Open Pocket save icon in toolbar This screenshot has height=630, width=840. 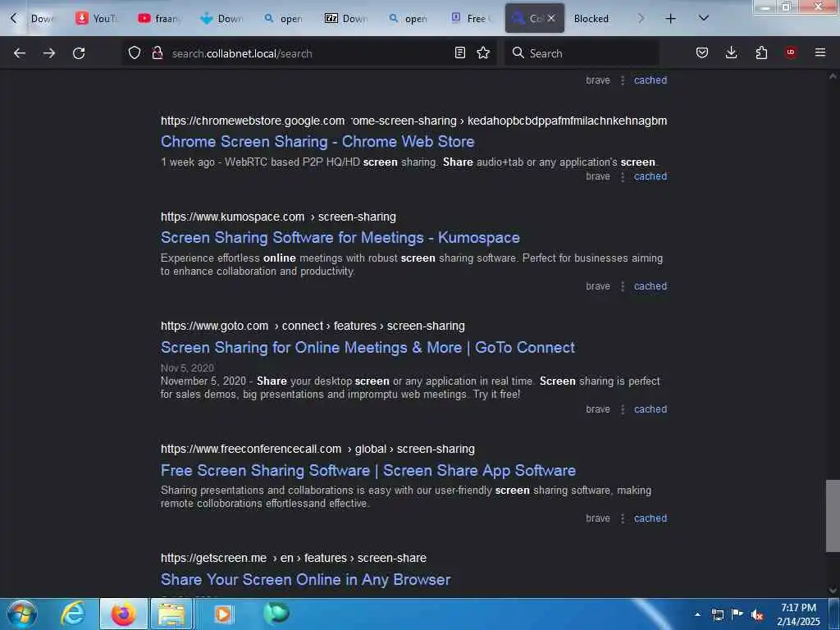coord(702,53)
